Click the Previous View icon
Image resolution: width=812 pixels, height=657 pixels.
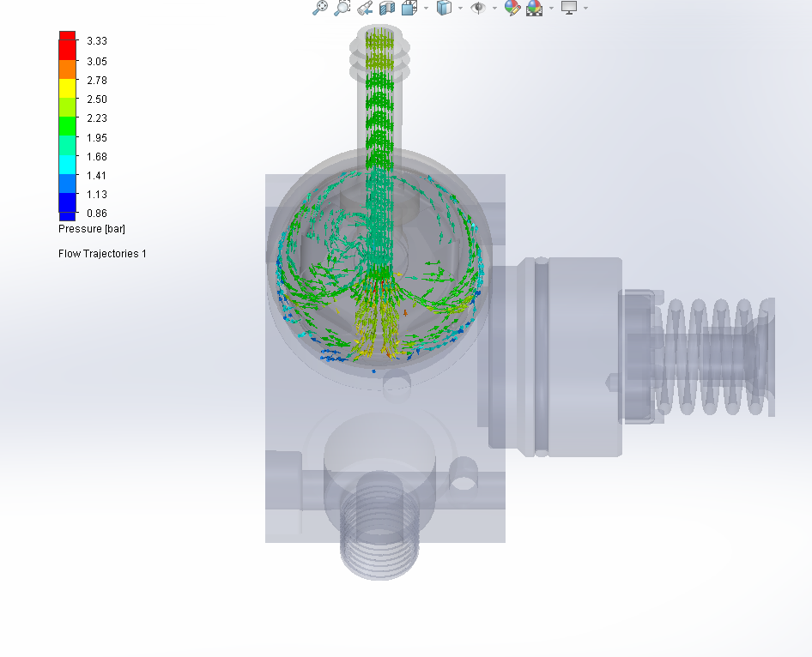[365, 9]
